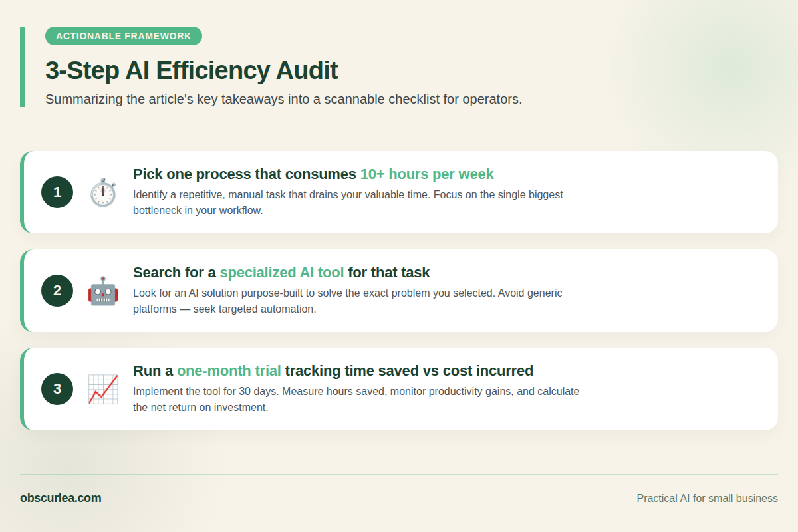This screenshot has height=532, width=798.
Task: Click the 'one-month trial' highlighted text
Action: (x=229, y=371)
